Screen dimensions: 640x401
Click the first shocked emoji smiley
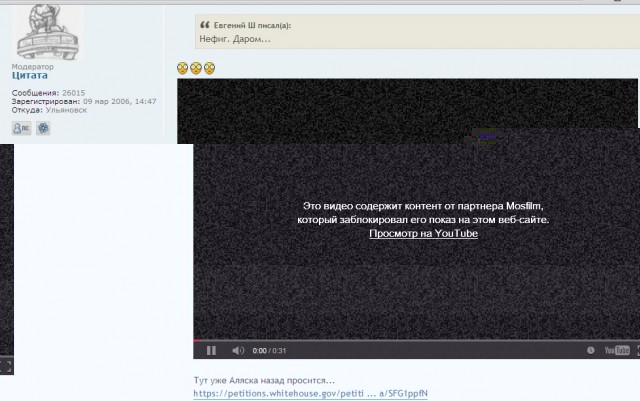point(182,68)
